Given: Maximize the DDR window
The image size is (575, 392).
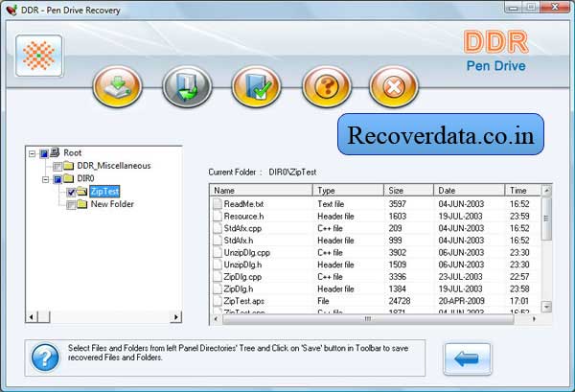Looking at the screenshot, I should point(531,7).
